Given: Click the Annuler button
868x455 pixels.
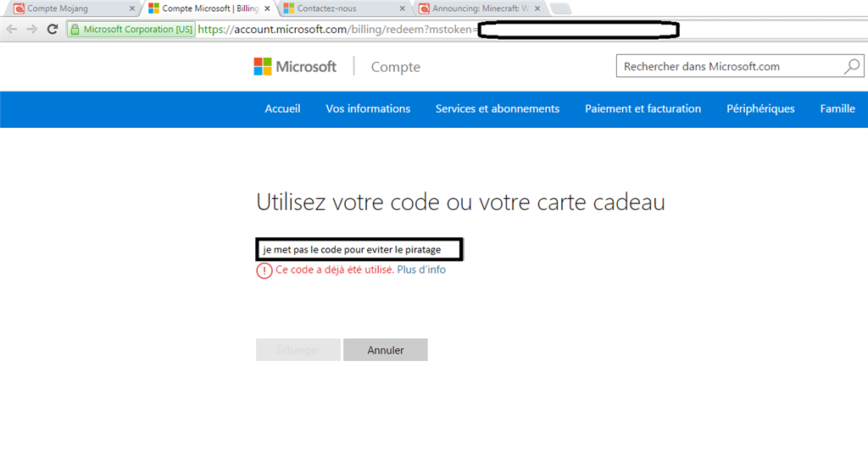Looking at the screenshot, I should [x=386, y=350].
